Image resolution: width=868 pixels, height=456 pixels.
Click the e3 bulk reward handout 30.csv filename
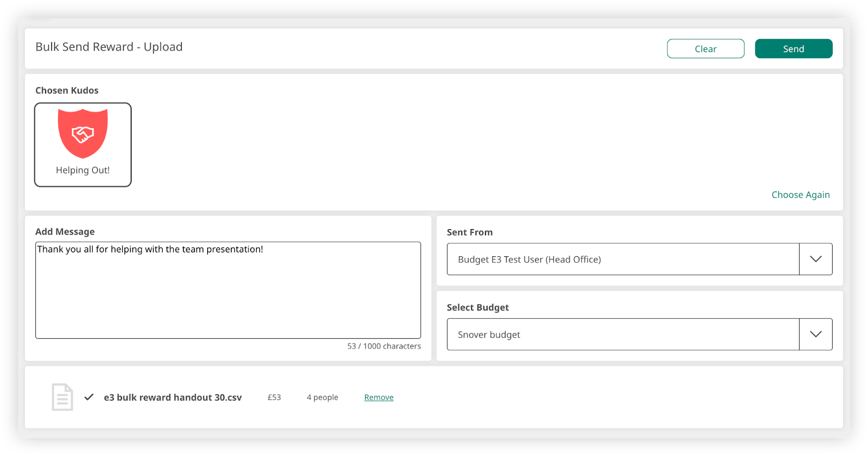pyautogui.click(x=173, y=397)
